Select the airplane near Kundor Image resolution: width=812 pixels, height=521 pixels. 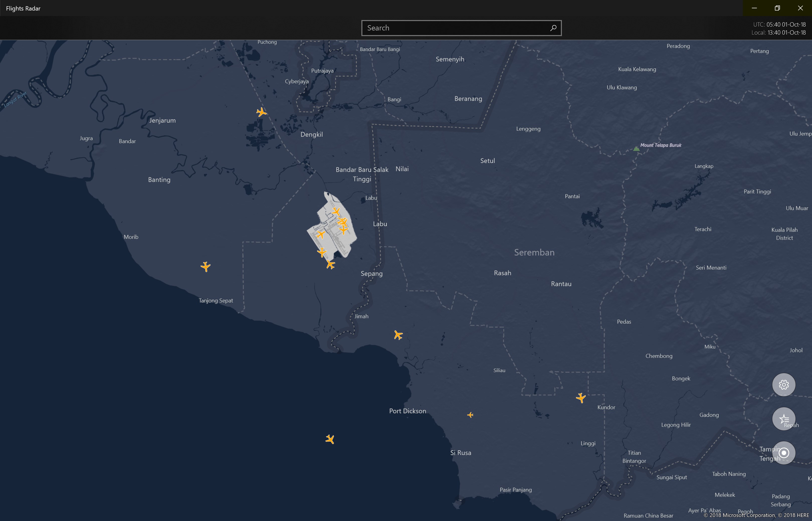point(581,398)
